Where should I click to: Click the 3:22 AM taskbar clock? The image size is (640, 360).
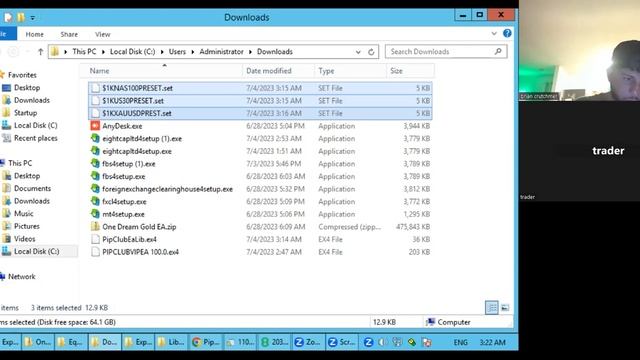click(x=492, y=342)
